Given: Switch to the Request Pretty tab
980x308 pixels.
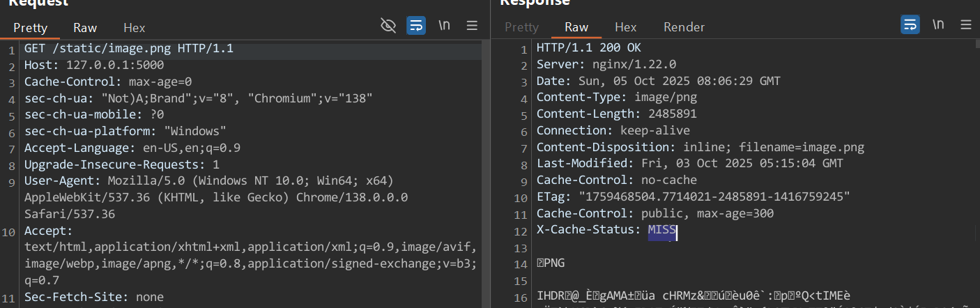Looking at the screenshot, I should [30, 28].
